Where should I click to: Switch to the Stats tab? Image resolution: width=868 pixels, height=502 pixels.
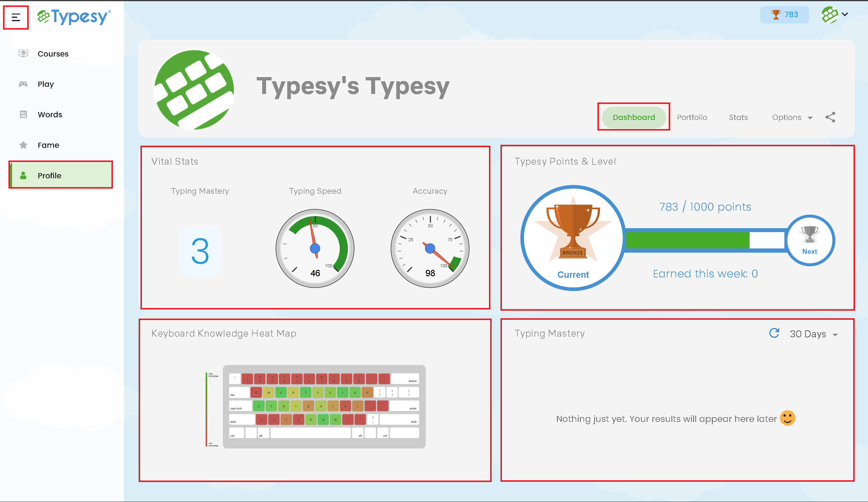click(738, 117)
